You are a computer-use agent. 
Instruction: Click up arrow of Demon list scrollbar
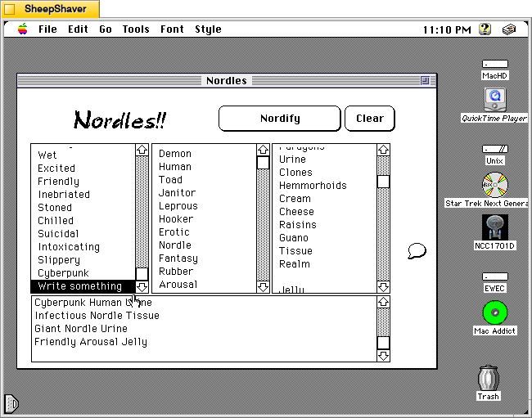coord(263,150)
